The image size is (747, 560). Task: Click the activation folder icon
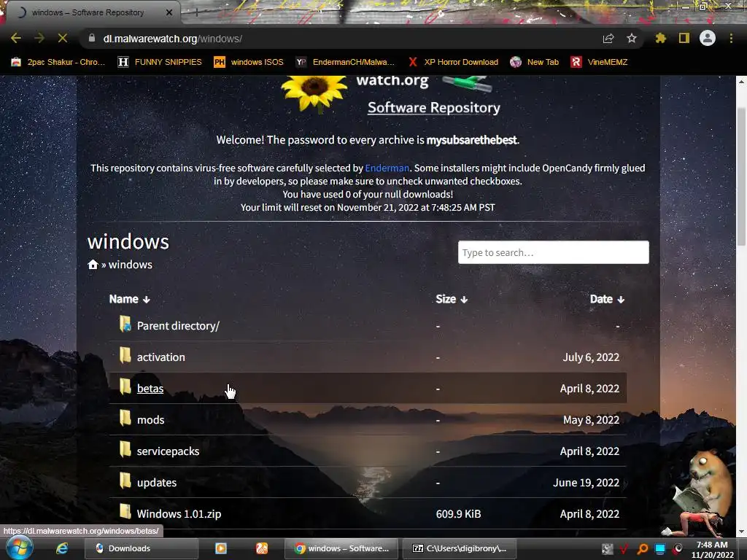pyautogui.click(x=125, y=356)
